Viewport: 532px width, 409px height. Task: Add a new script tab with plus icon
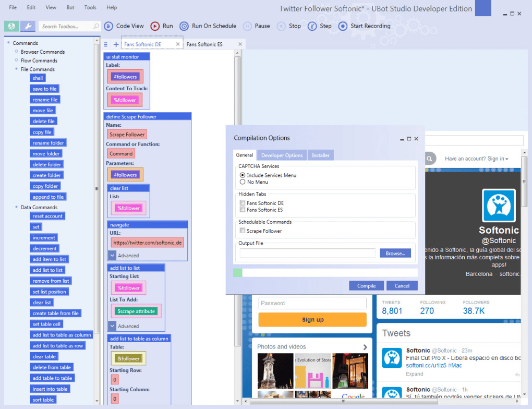(116, 44)
